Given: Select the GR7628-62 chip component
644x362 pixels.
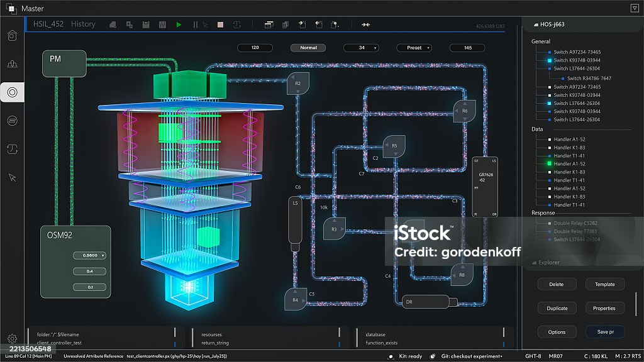Looking at the screenshot, I should click(x=485, y=187).
